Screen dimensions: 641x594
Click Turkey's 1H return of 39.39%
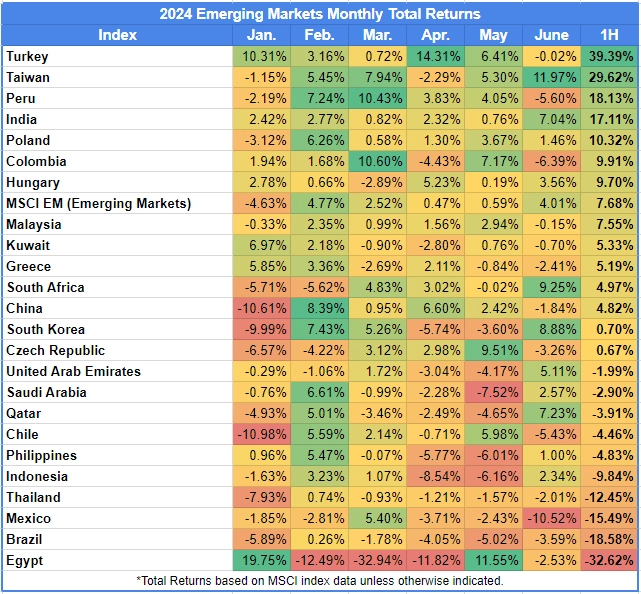coord(609,56)
